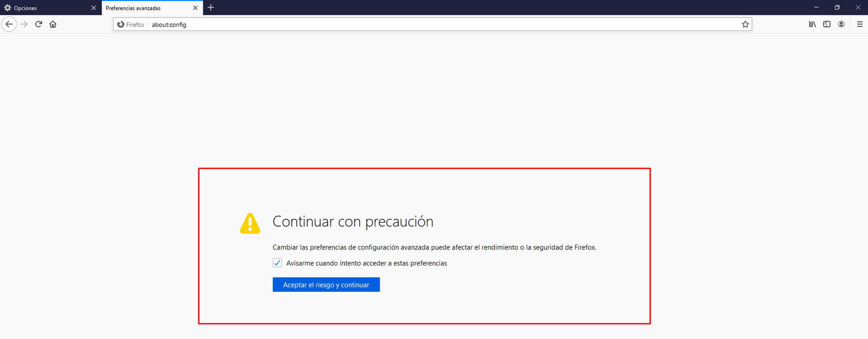Open the Library panel icon
The image size is (868, 339).
(812, 24)
